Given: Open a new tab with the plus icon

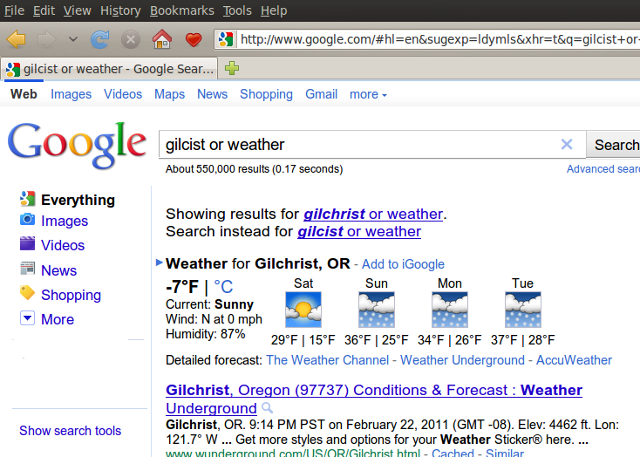Looking at the screenshot, I should (x=232, y=69).
